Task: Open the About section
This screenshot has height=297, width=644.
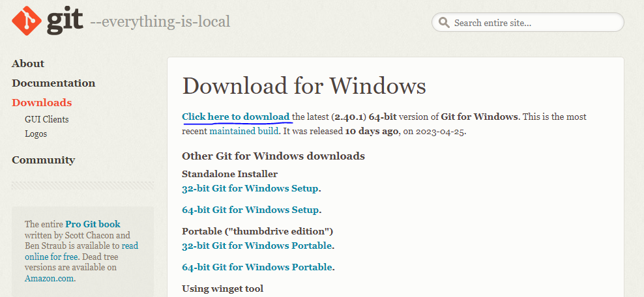Action: coord(28,64)
